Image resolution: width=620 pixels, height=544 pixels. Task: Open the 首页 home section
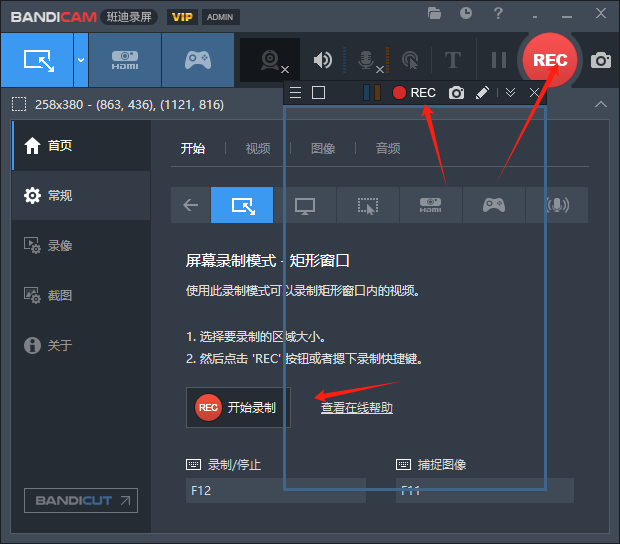[81, 146]
